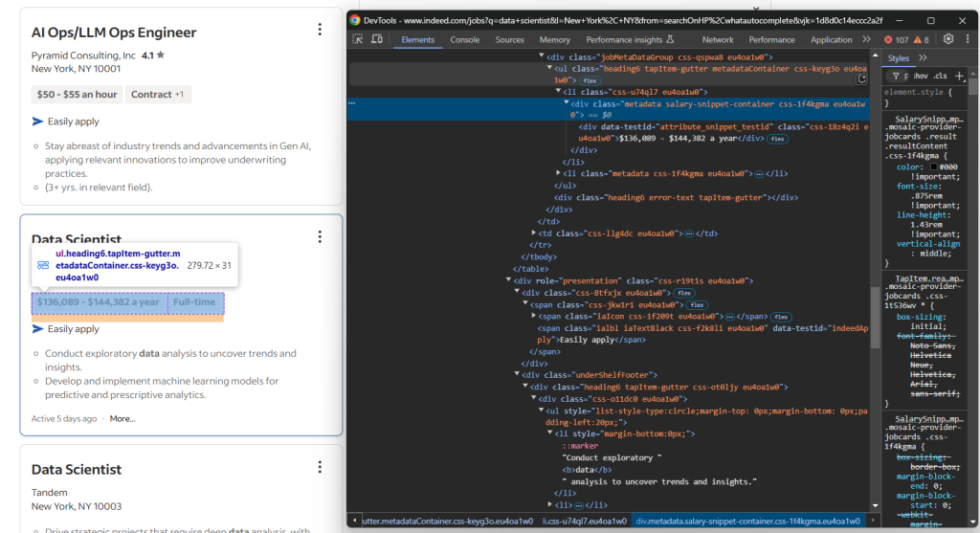980x533 pixels.
Task: Show more DevTools tabs via the double chevron
Action: pos(866,39)
